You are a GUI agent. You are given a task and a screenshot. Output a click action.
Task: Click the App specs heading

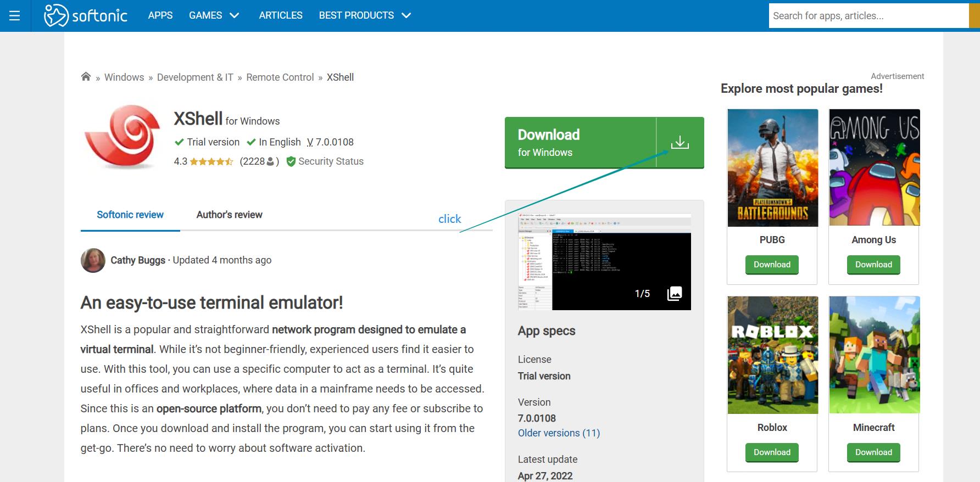pyautogui.click(x=547, y=331)
